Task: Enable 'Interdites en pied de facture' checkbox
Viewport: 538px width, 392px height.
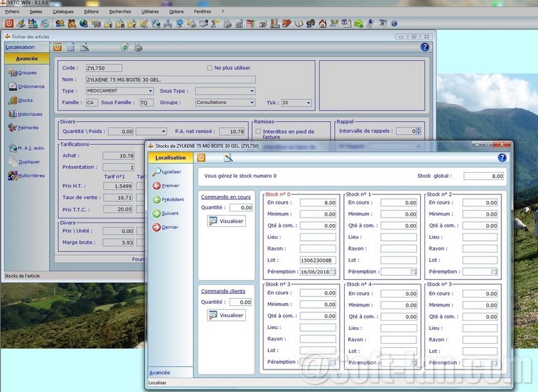Action: pos(258,132)
